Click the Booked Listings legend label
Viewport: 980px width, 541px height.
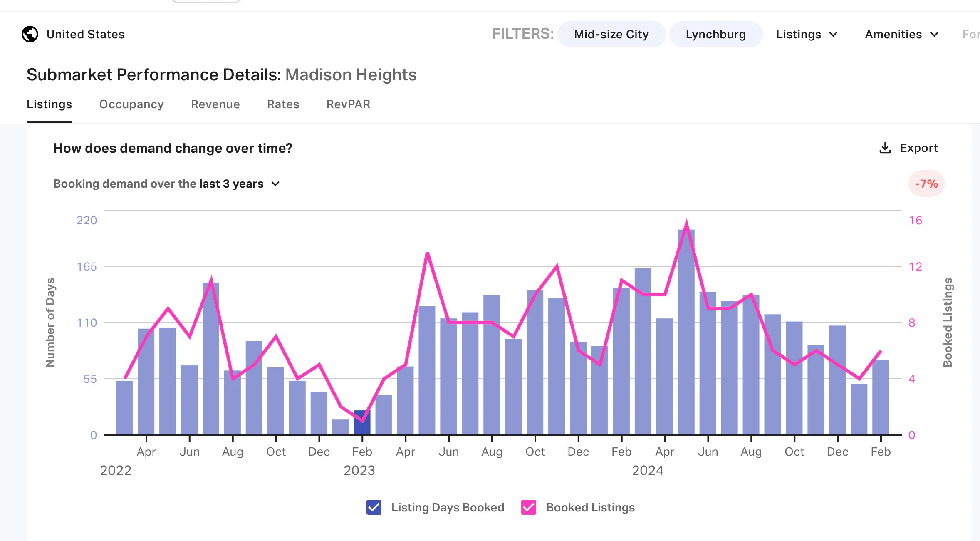click(x=590, y=507)
